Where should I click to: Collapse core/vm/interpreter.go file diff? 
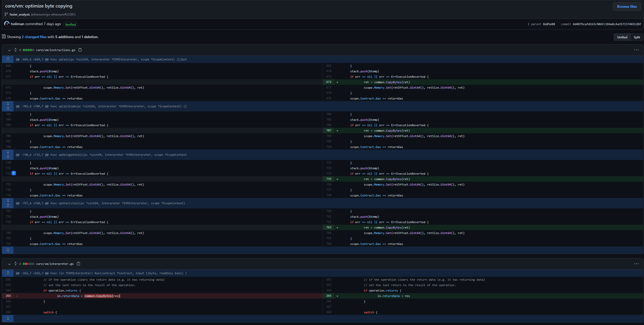9,264
